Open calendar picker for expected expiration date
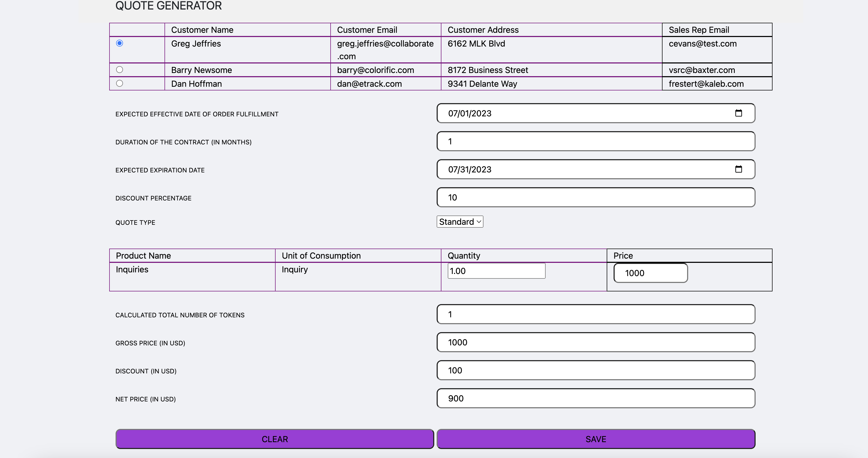Screen dimensions: 868x458 pyautogui.click(x=738, y=169)
